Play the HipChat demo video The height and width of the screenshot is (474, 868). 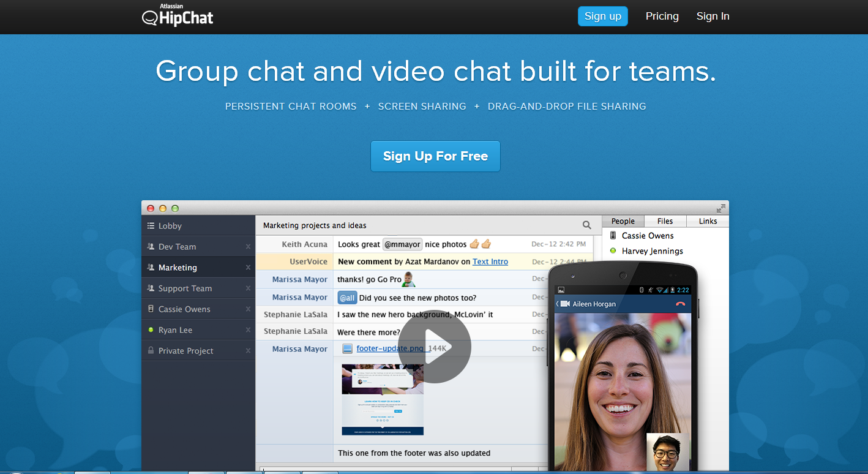(434, 347)
